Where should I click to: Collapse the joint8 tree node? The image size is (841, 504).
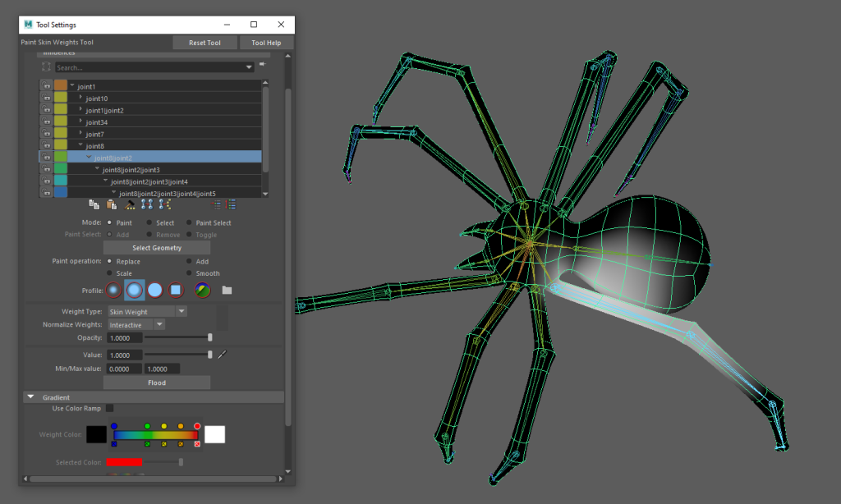(80, 144)
